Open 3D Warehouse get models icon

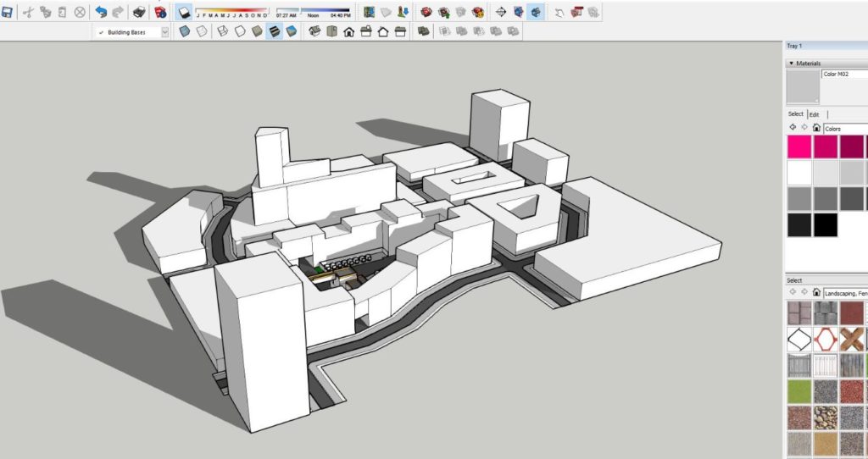pos(426,12)
